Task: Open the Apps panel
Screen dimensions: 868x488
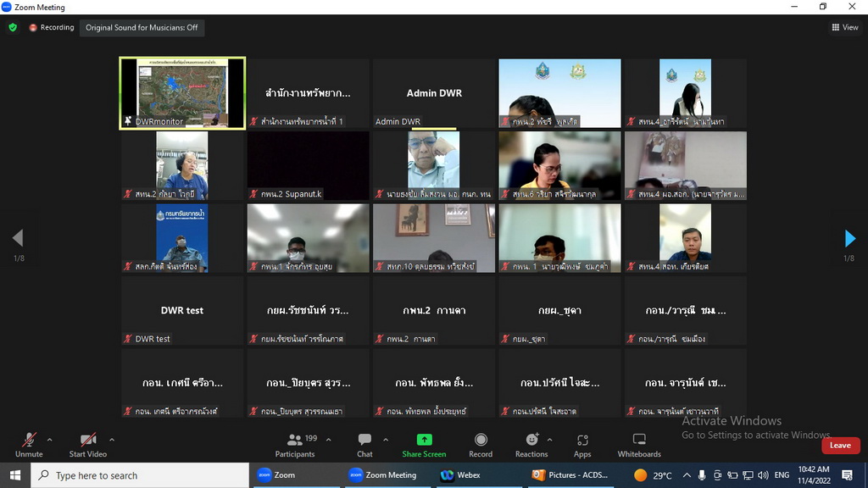Action: [x=582, y=446]
